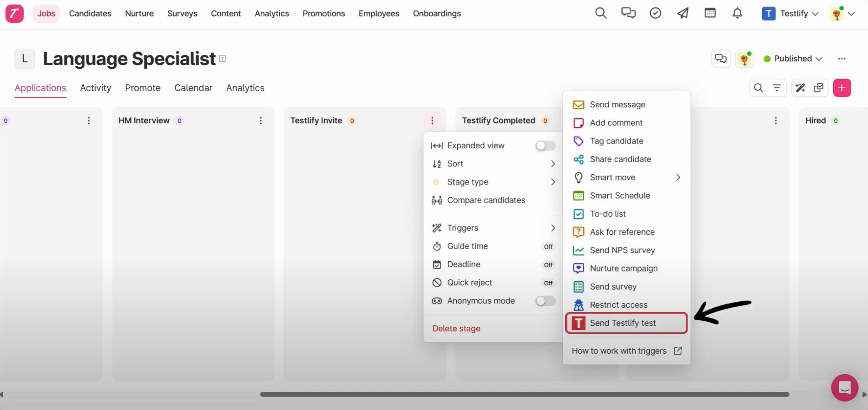
Task: Open the job more options ellipsis
Action: [x=842, y=59]
